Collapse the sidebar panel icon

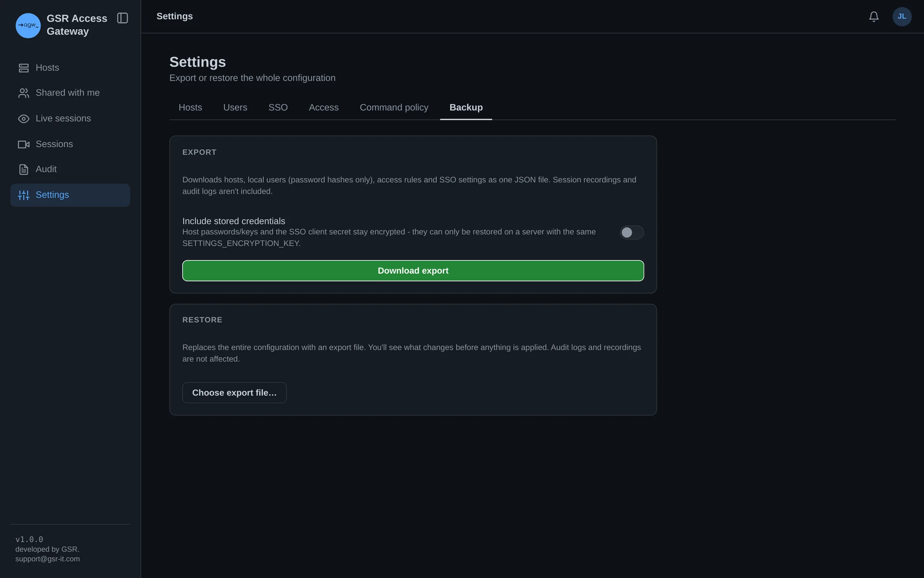pyautogui.click(x=122, y=18)
